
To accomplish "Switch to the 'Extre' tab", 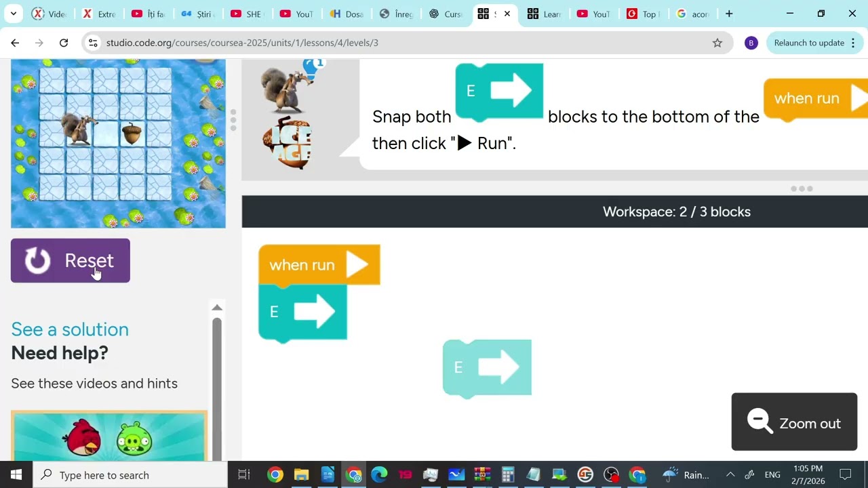I will (99, 14).
